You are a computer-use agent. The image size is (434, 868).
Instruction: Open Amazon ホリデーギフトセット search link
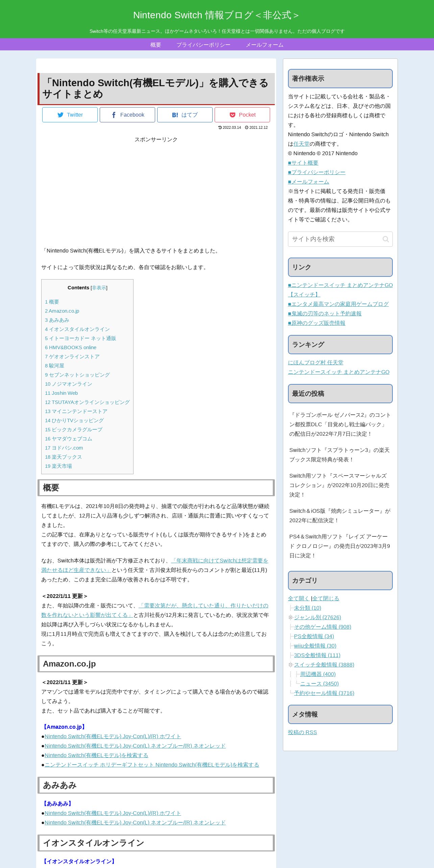[x=152, y=765]
